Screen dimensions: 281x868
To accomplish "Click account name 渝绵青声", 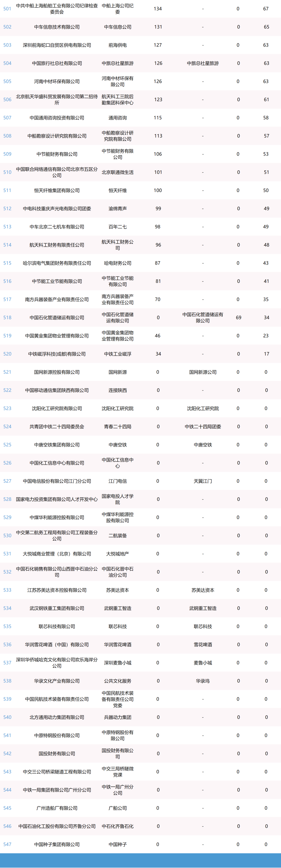I will [x=118, y=209].
